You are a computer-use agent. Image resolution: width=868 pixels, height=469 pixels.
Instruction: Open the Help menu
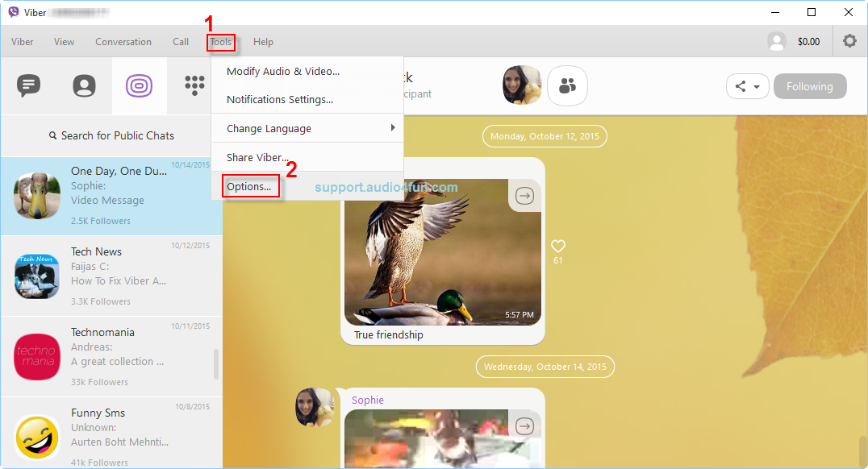(264, 41)
